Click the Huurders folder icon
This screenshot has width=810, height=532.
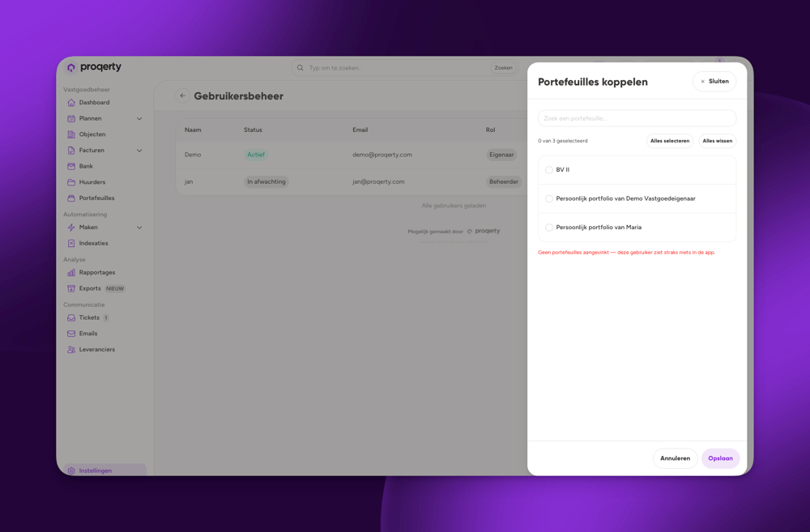(71, 182)
